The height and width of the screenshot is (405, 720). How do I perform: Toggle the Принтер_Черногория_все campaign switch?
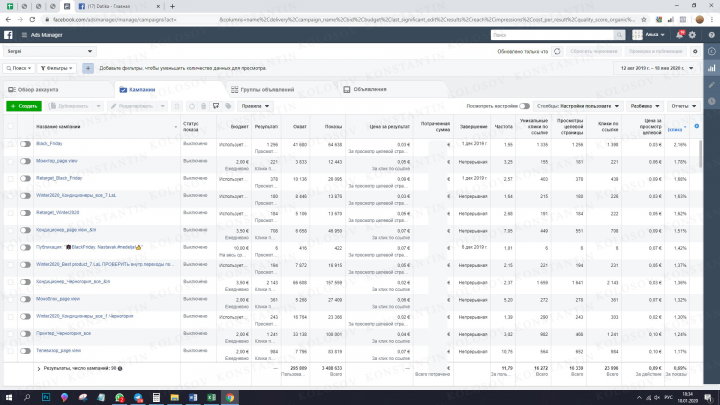point(25,334)
